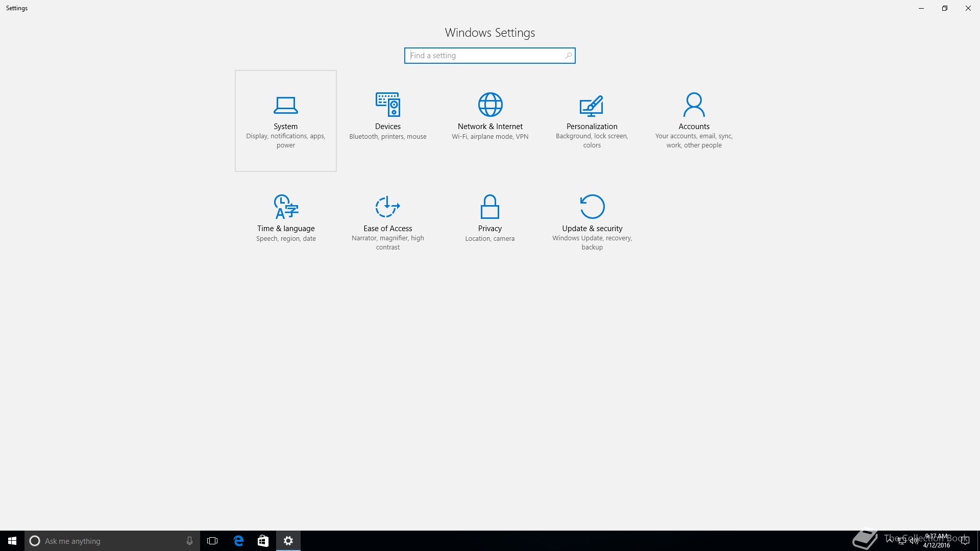Open the Personalization paintbrush icon
The image size is (980, 551).
click(592, 105)
